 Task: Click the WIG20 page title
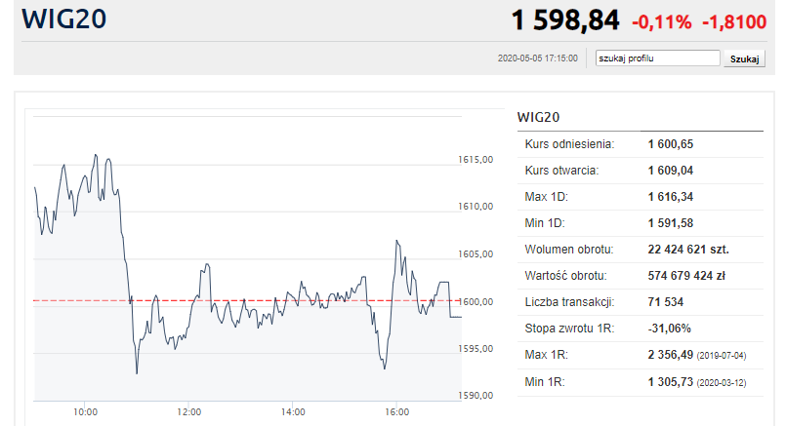64,19
